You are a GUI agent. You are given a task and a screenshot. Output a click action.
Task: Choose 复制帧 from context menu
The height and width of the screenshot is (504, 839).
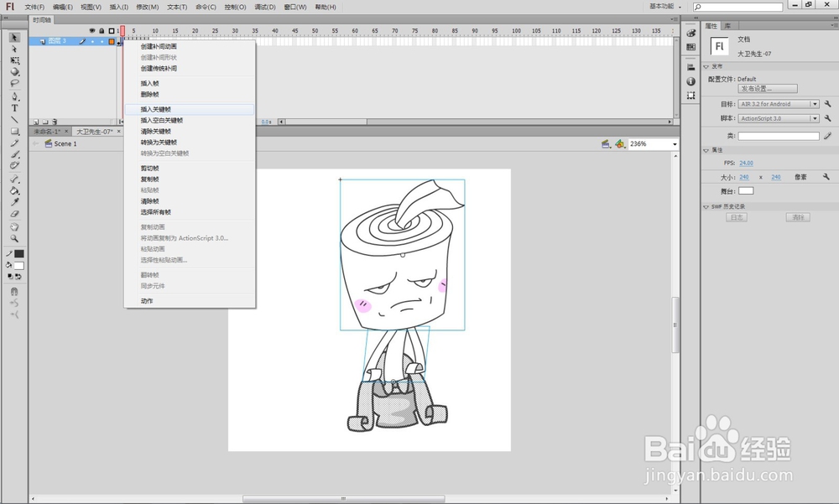point(190,179)
